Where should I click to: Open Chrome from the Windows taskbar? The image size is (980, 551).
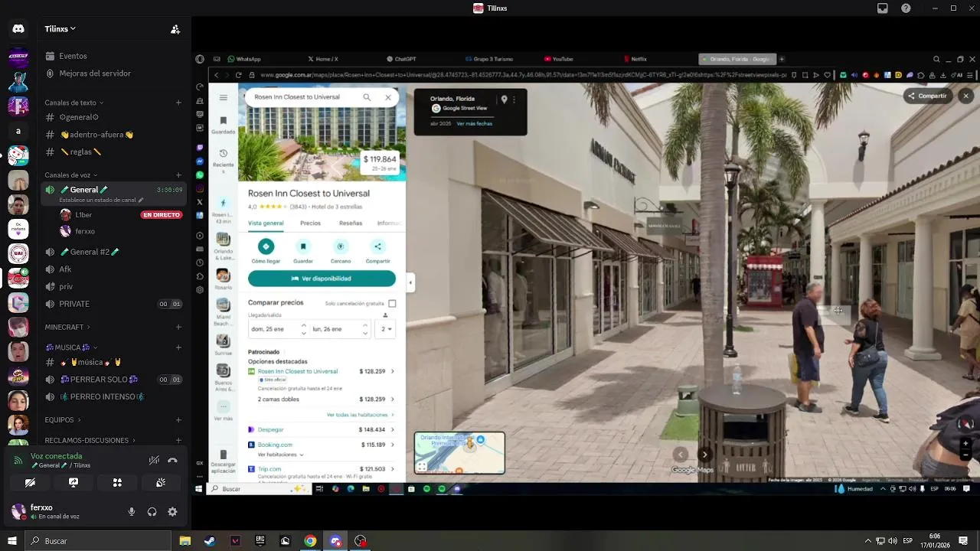(310, 541)
